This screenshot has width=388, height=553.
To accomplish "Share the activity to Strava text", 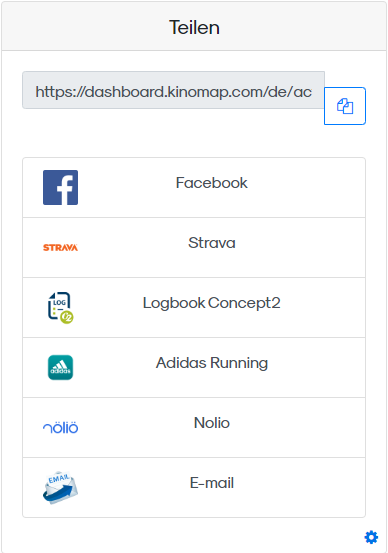I will 212,243.
